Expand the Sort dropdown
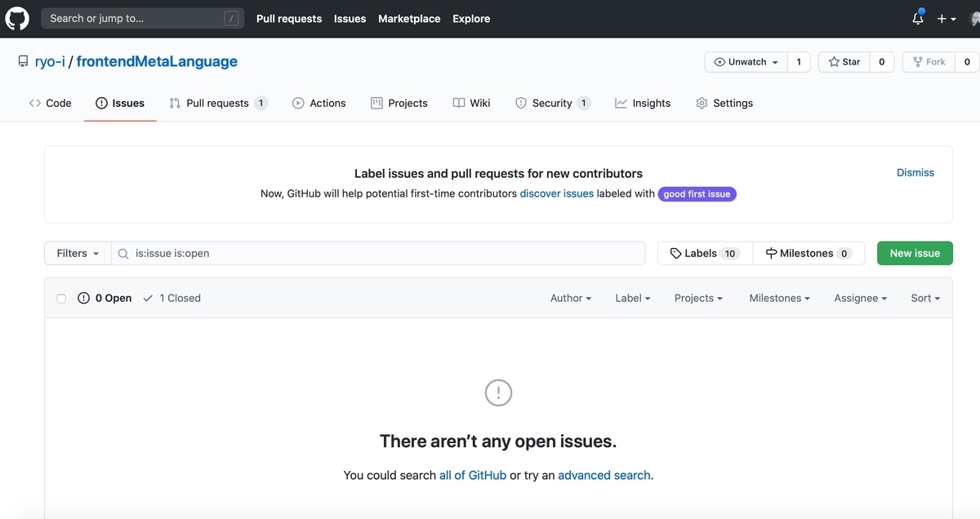Image resolution: width=980 pixels, height=519 pixels. point(925,298)
